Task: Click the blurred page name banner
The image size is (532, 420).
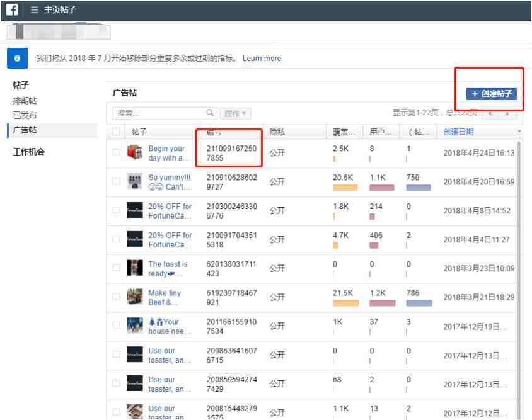Action: 59,31
